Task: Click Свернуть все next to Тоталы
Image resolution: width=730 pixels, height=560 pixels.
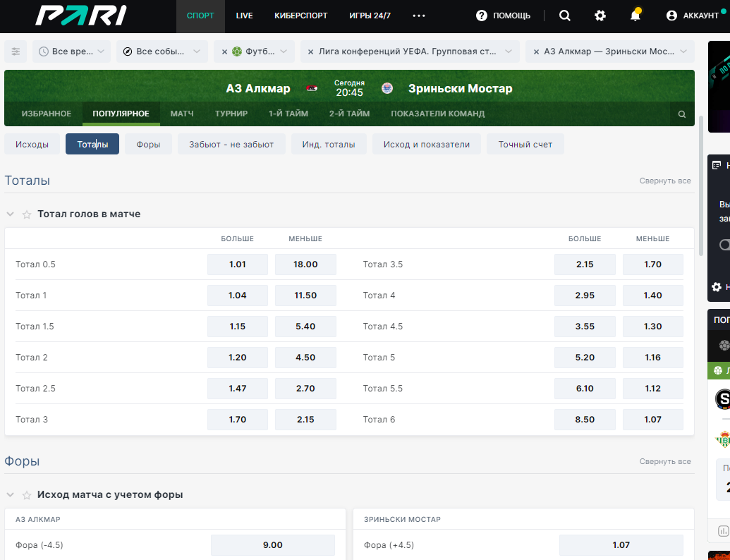Action: [665, 181]
